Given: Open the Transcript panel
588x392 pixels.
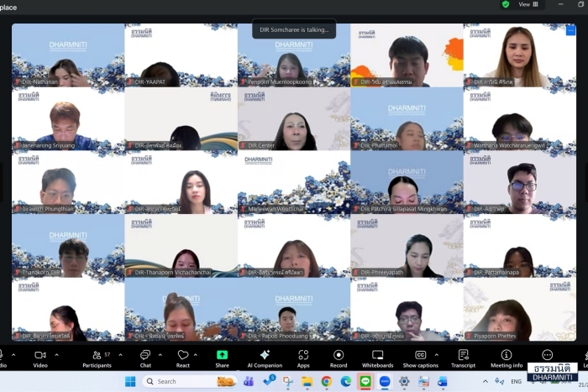Looking at the screenshot, I should point(463,357).
